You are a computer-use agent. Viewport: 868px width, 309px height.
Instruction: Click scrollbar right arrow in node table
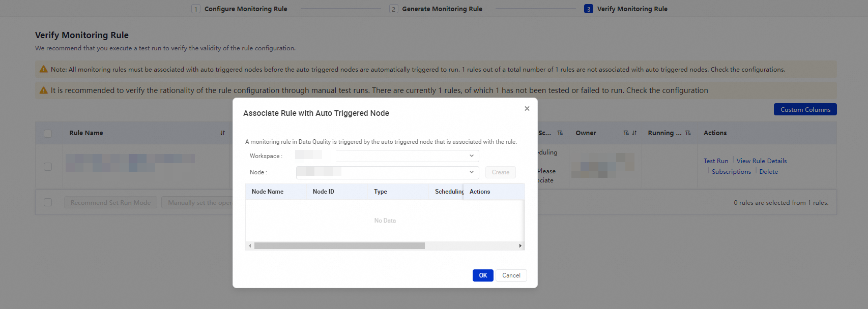pos(520,246)
